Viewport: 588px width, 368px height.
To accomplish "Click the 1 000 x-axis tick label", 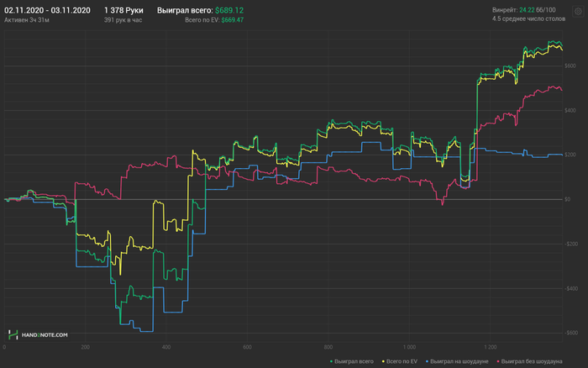I will [x=409, y=347].
